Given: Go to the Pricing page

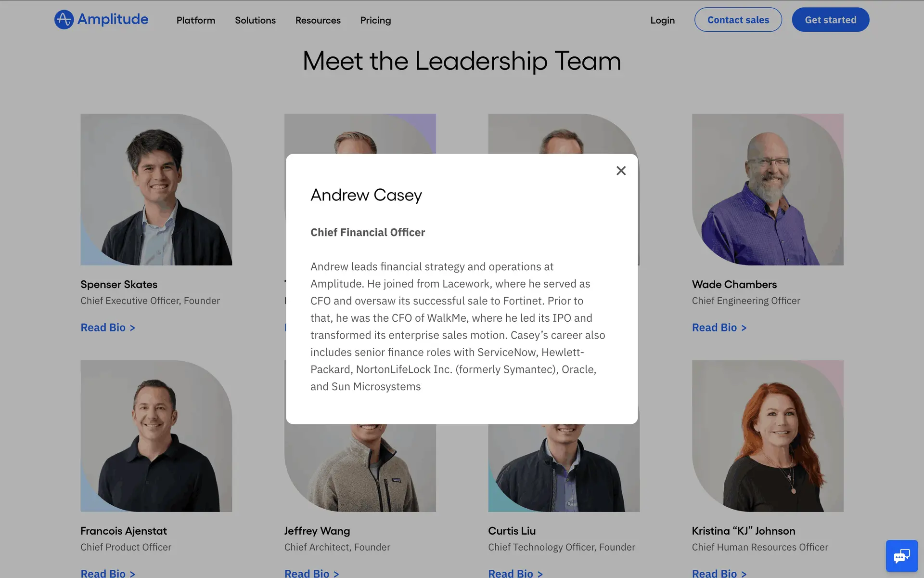Looking at the screenshot, I should (375, 20).
